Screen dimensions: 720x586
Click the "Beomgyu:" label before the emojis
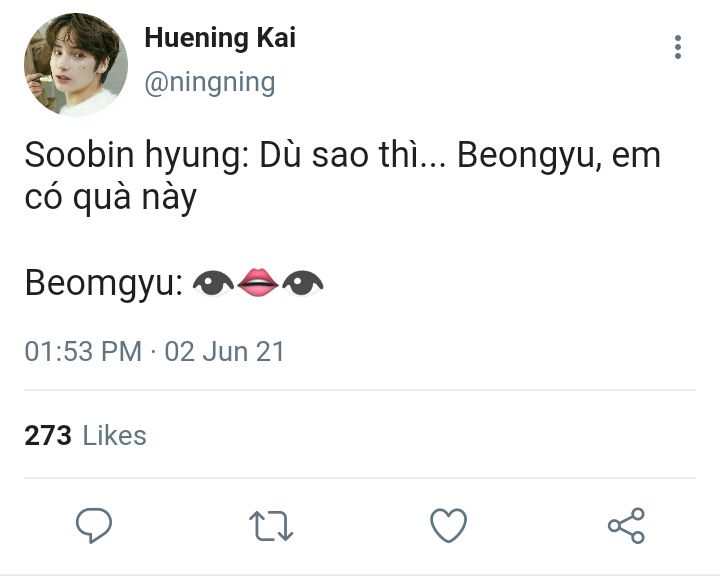104,285
